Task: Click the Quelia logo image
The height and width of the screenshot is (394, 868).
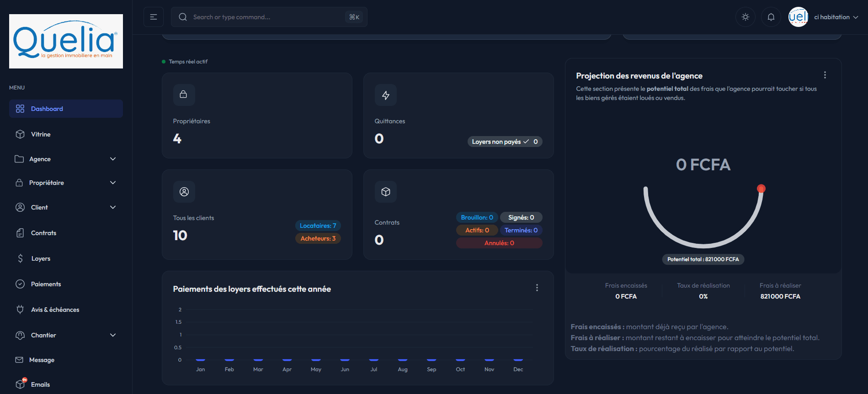Action: [x=66, y=41]
